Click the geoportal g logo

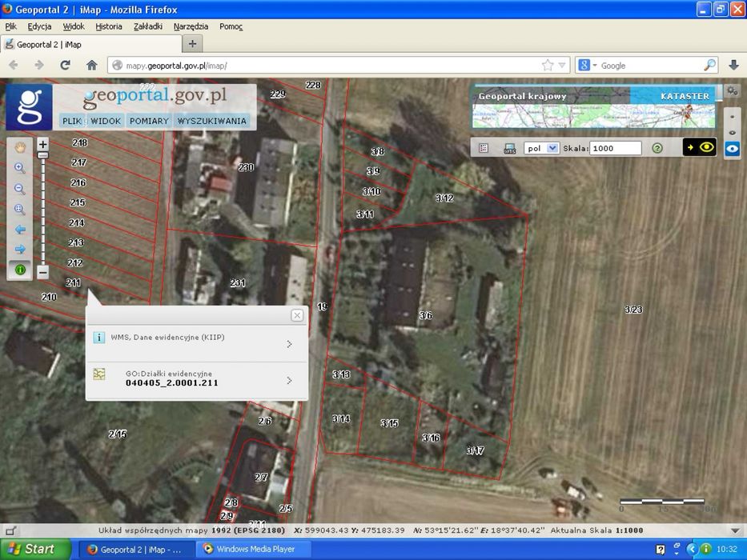[x=29, y=108]
